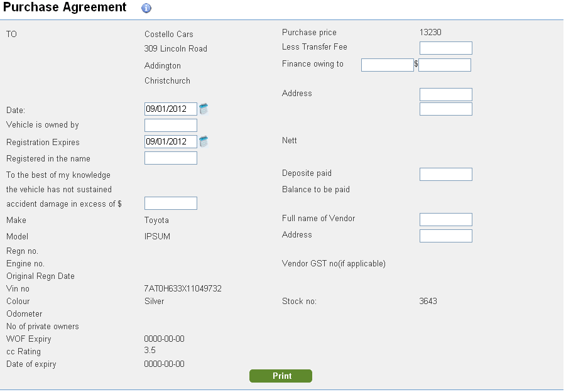The image size is (566, 392).
Task: Click the second finance Address line field
Action: (446, 109)
